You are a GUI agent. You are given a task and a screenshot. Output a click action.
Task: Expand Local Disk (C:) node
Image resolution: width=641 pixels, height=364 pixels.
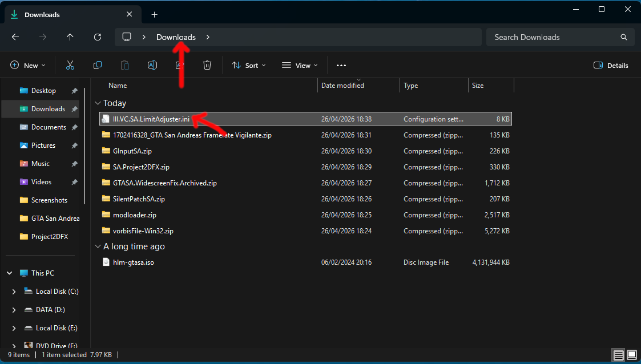[x=14, y=292]
